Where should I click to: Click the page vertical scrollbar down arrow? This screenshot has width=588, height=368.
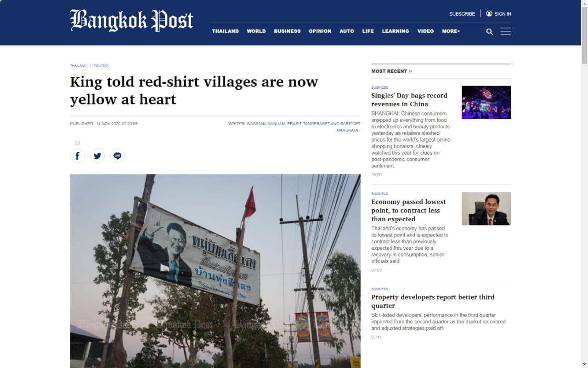point(584,364)
